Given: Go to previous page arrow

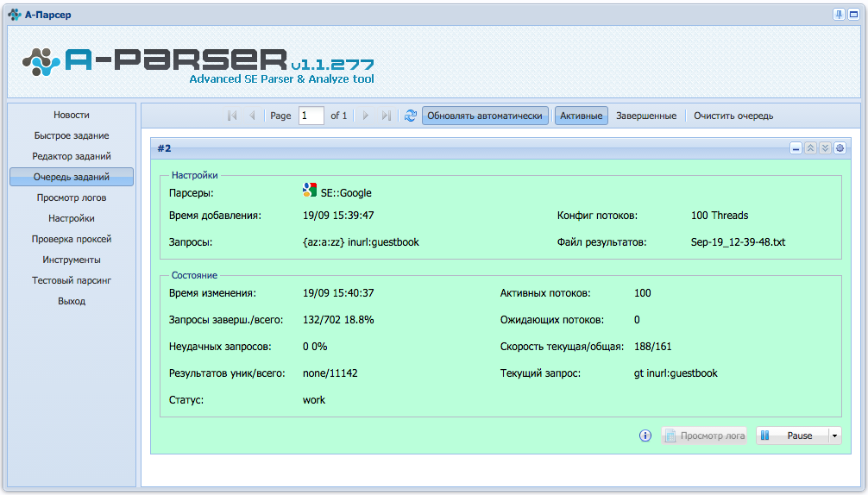Looking at the screenshot, I should click(252, 116).
